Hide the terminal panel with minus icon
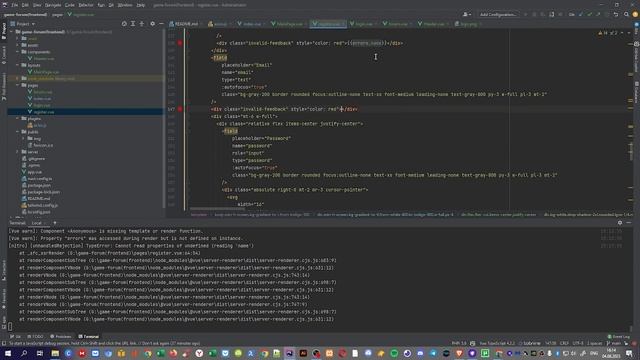This screenshot has height=360, width=640. pos(629,223)
